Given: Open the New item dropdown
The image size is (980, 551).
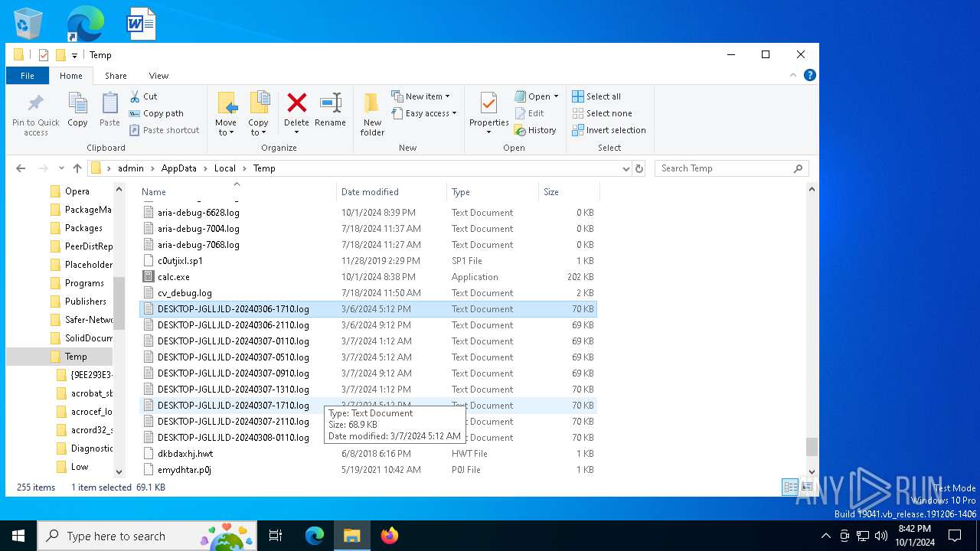Looking at the screenshot, I should [x=420, y=96].
